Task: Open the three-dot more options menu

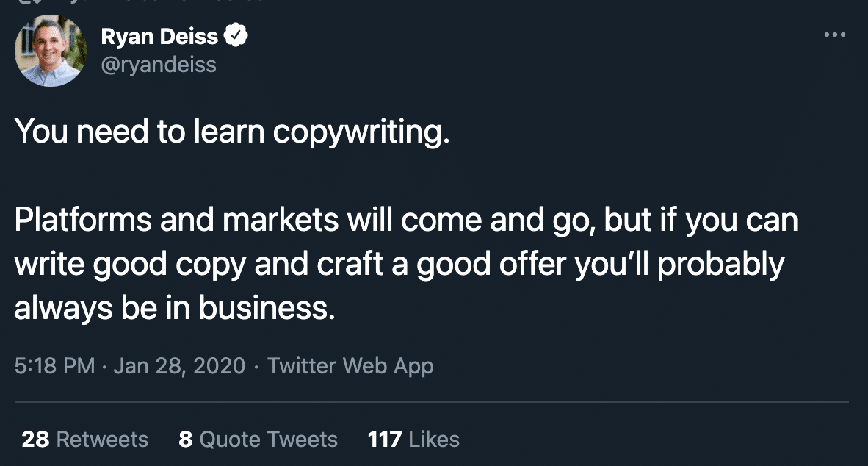Action: pos(834,35)
